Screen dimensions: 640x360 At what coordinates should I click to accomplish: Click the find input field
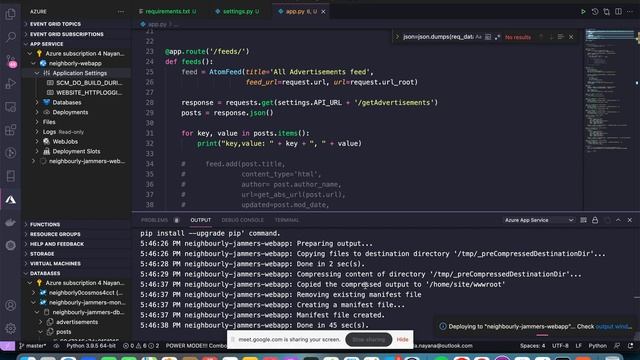pos(438,37)
